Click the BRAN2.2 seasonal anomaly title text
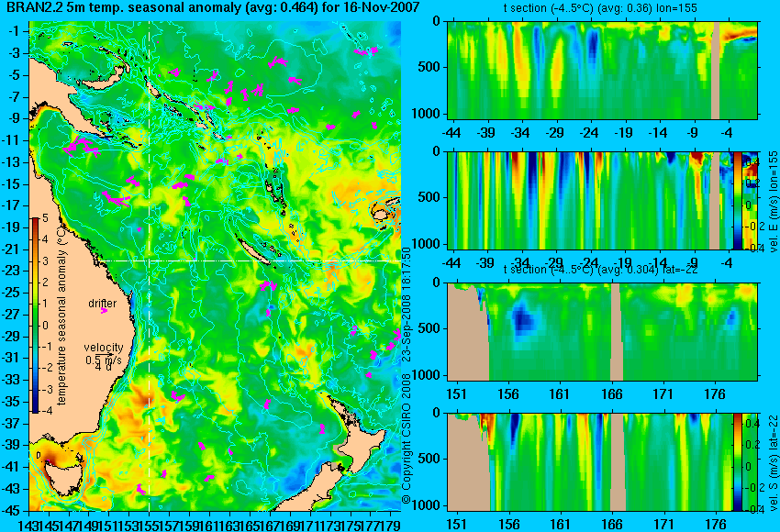The width and height of the screenshot is (780, 532). coord(213,8)
